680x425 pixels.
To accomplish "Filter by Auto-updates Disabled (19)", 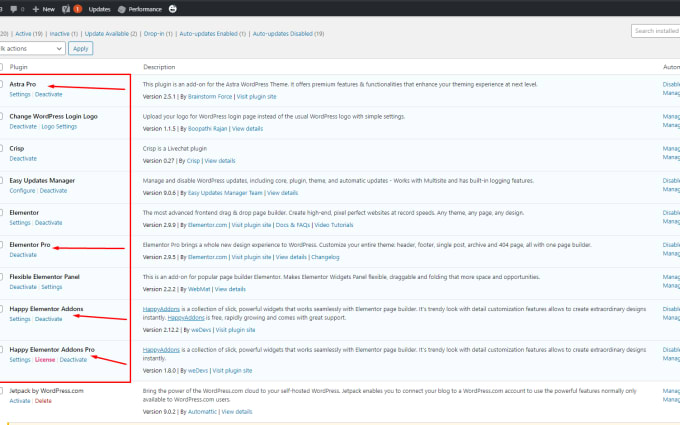I will pyautogui.click(x=288, y=34).
